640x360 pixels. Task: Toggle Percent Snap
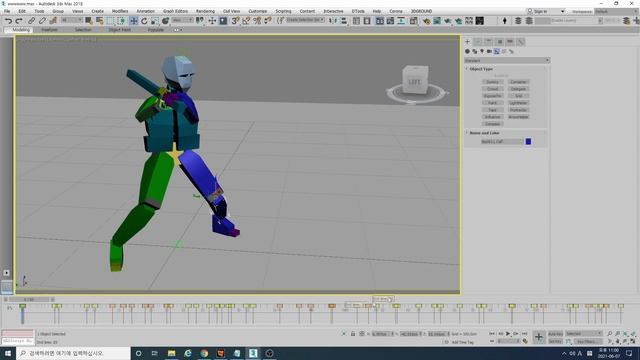pos(257,21)
